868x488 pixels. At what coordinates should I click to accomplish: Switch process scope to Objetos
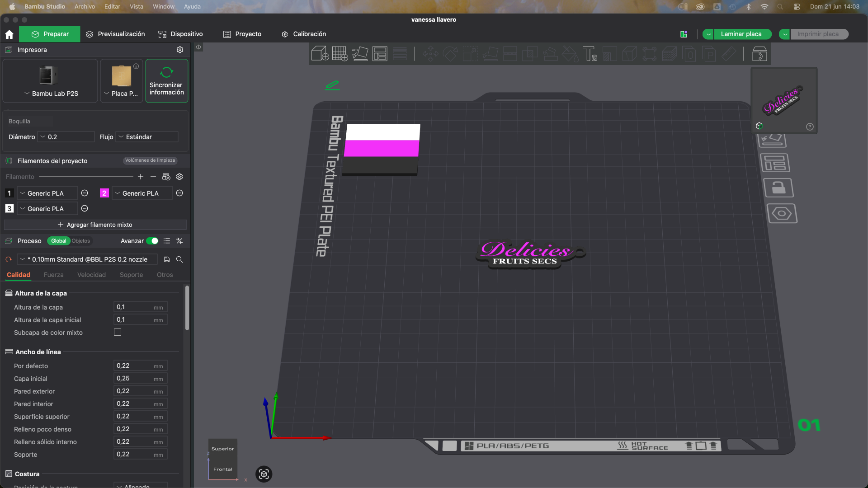[x=81, y=241]
